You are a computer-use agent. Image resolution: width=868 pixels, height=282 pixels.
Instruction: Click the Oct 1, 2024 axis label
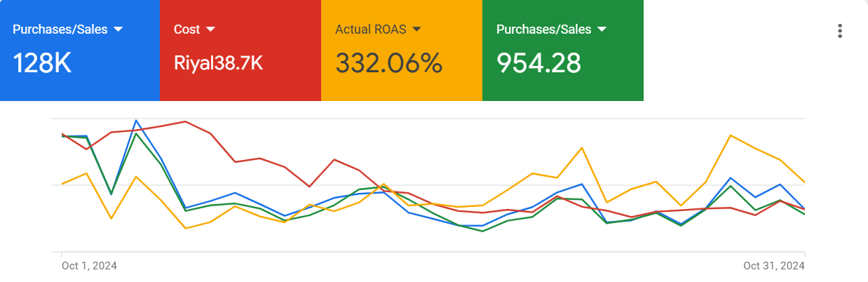pyautogui.click(x=89, y=266)
